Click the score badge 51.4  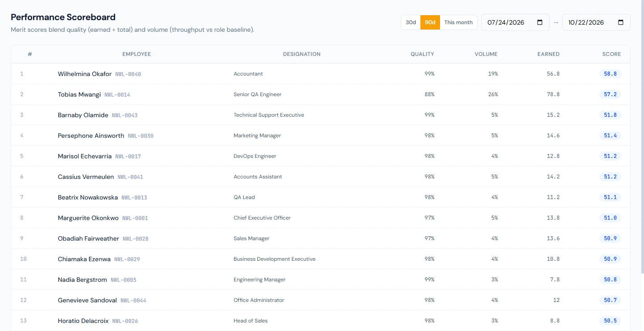pyautogui.click(x=610, y=136)
